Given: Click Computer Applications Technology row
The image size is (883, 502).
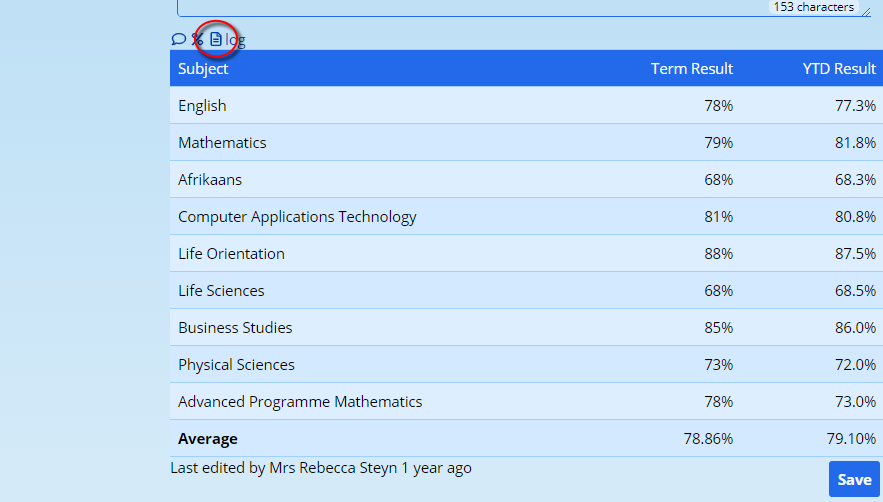Looking at the screenshot, I should [297, 217].
